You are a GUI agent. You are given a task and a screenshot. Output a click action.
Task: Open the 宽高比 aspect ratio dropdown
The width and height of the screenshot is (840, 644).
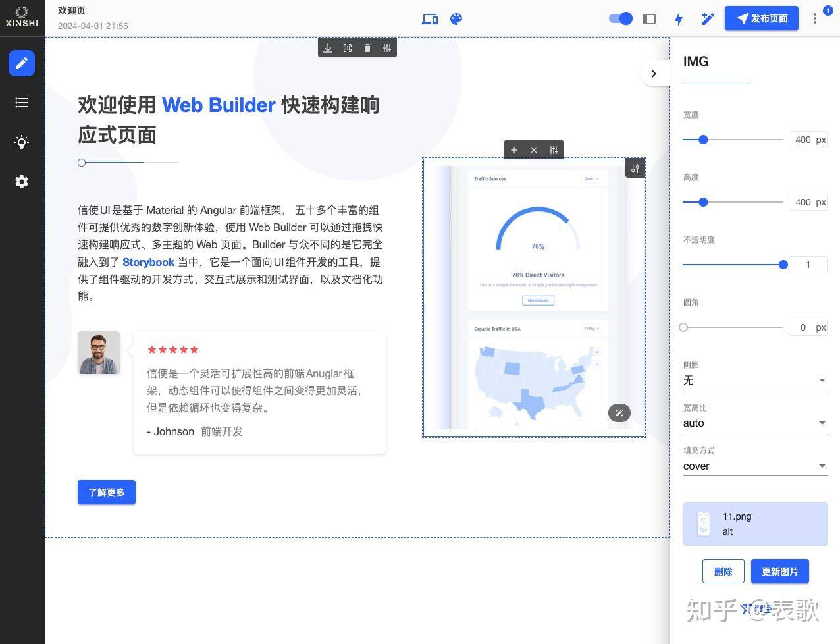click(x=755, y=423)
